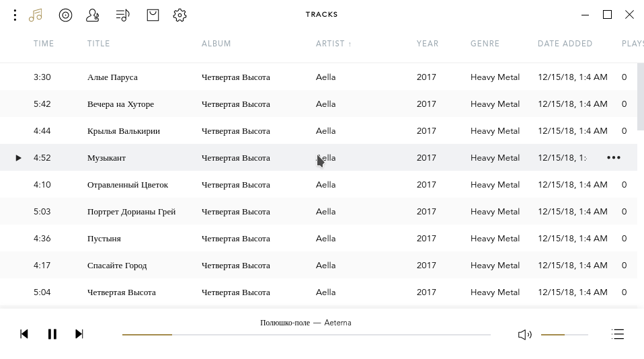
Task: Sort by the GENRE column header
Action: pyautogui.click(x=485, y=44)
